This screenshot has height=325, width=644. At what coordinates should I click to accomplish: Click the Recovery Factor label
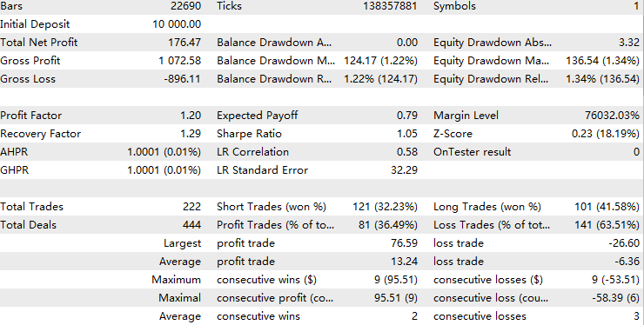coord(41,134)
